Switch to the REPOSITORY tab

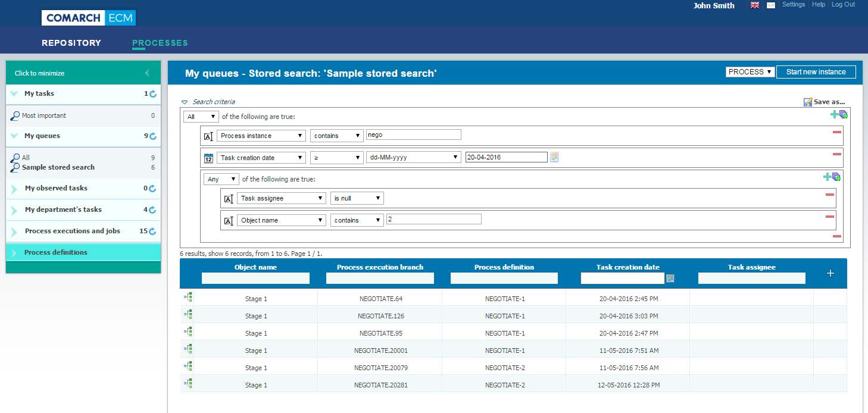[x=71, y=43]
